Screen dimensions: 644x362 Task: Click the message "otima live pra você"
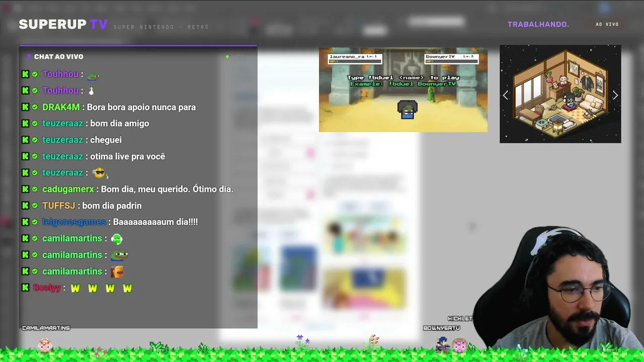click(128, 156)
